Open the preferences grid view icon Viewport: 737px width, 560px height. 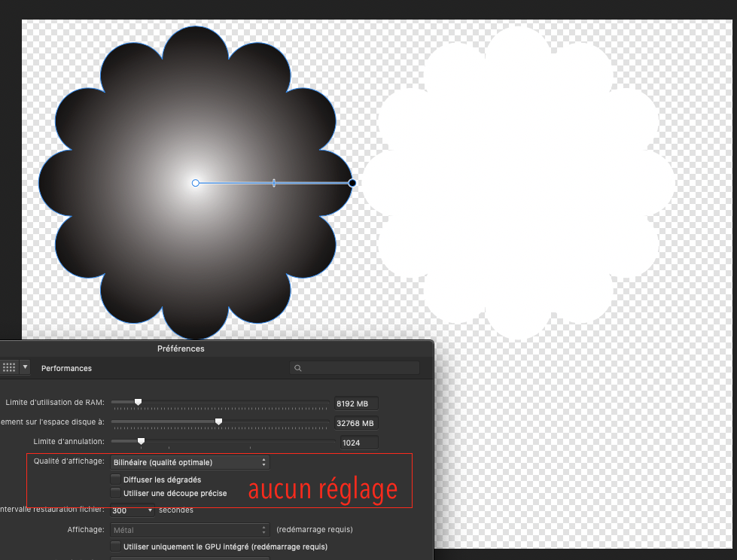pyautogui.click(x=9, y=367)
